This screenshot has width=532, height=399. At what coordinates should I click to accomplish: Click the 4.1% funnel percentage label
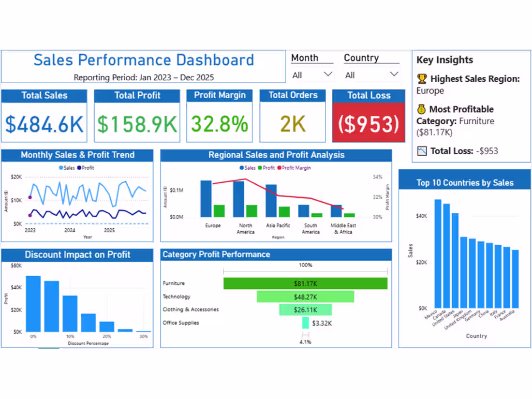[x=305, y=342]
